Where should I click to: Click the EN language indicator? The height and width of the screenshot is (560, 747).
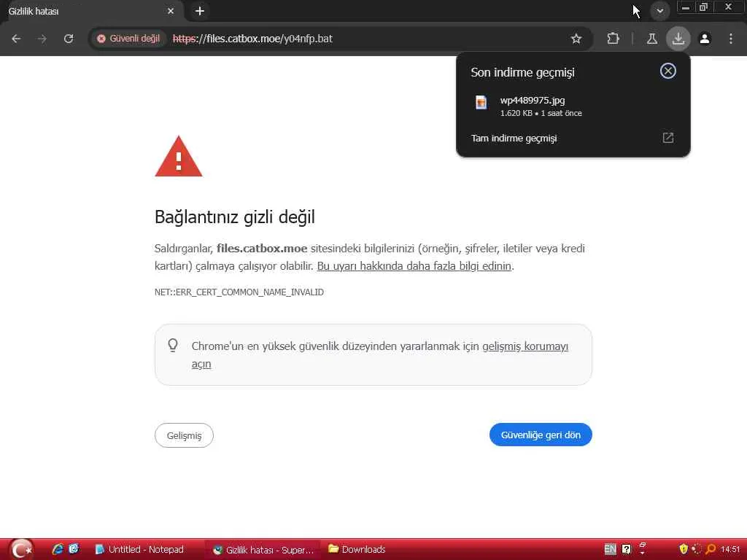[610, 549]
